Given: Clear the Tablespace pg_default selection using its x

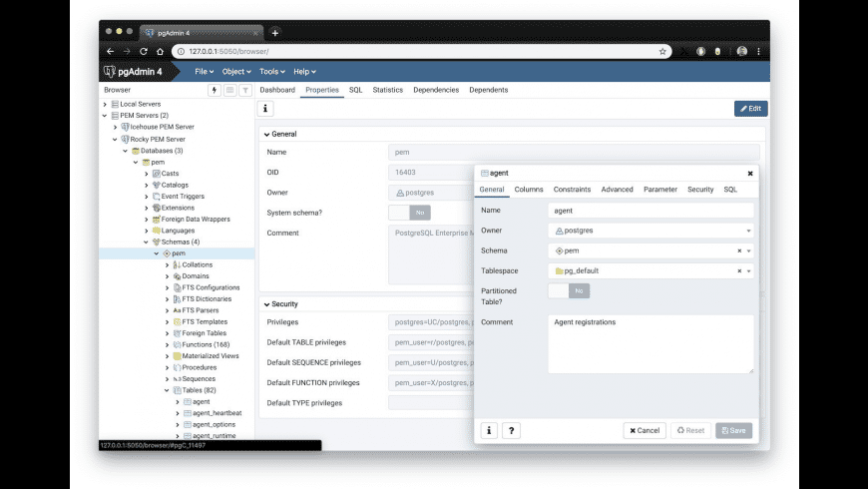Looking at the screenshot, I should (x=739, y=270).
